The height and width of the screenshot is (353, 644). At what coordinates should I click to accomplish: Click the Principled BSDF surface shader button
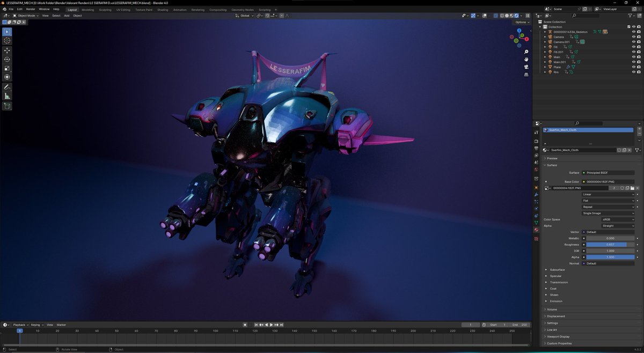click(609, 173)
